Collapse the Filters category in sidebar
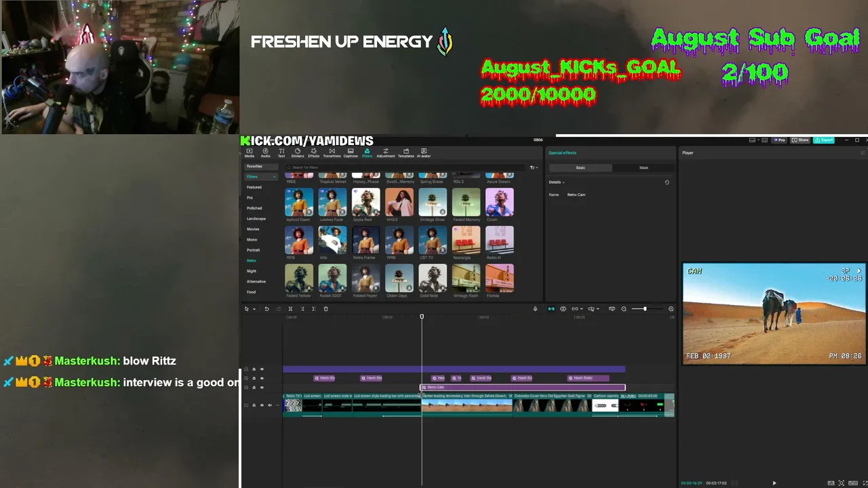Image resolution: width=868 pixels, height=488 pixels. coord(274,177)
